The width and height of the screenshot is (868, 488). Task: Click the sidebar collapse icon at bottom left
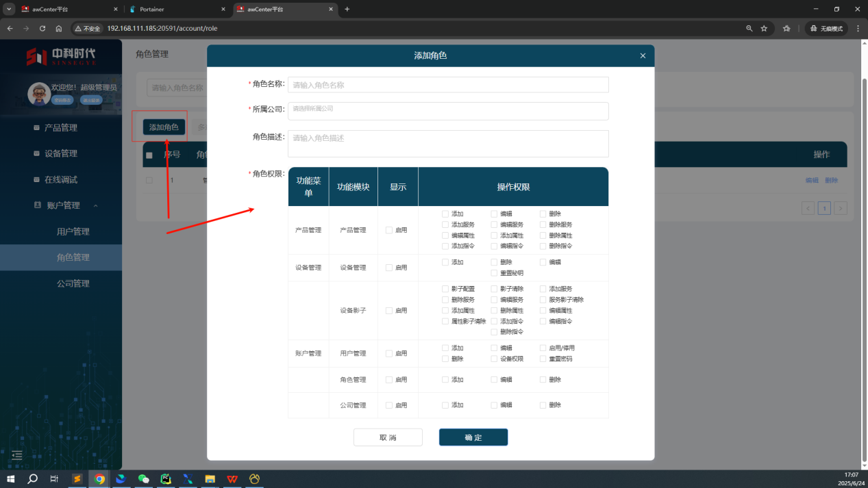click(17, 455)
